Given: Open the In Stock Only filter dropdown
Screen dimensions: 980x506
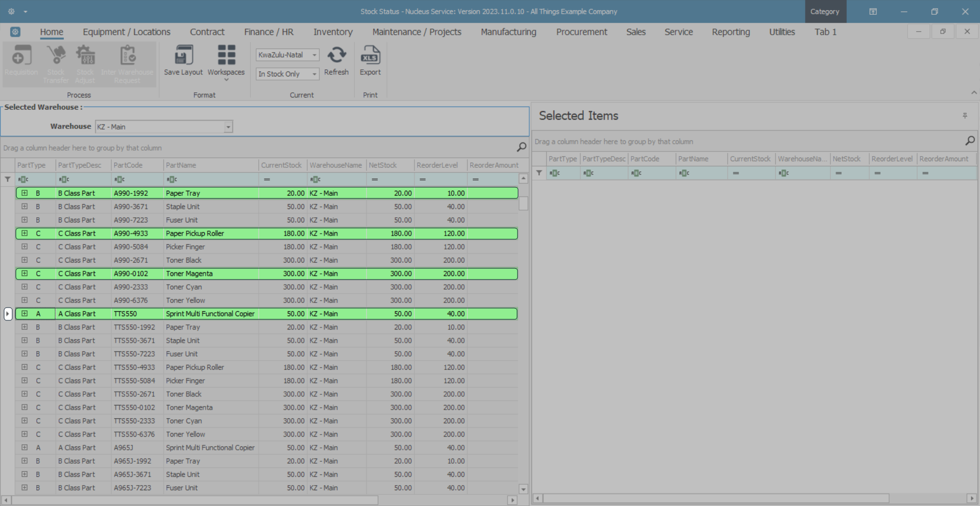Looking at the screenshot, I should click(x=314, y=74).
